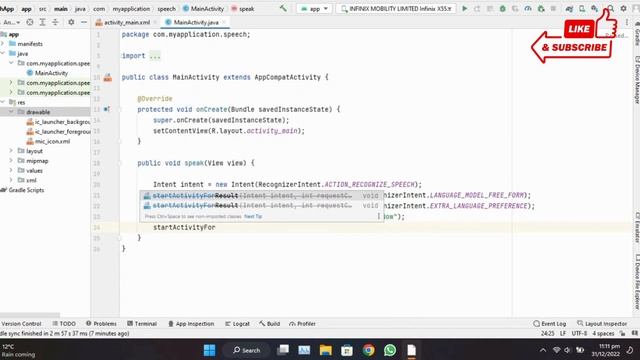Screen dimensions: 640x360
Task: Open the Layout Inspector
Action: tap(602, 324)
